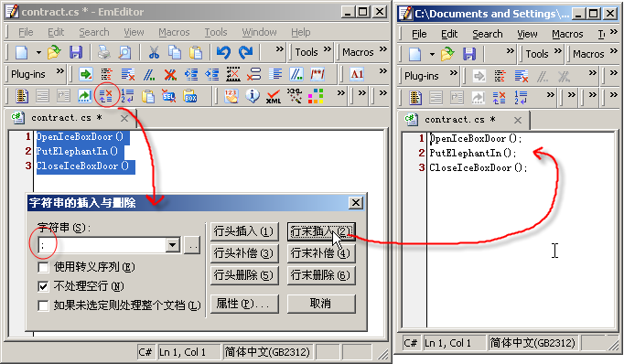This screenshot has width=624, height=364.
Task: Click the 行头删除(5) button
Action: (x=244, y=275)
